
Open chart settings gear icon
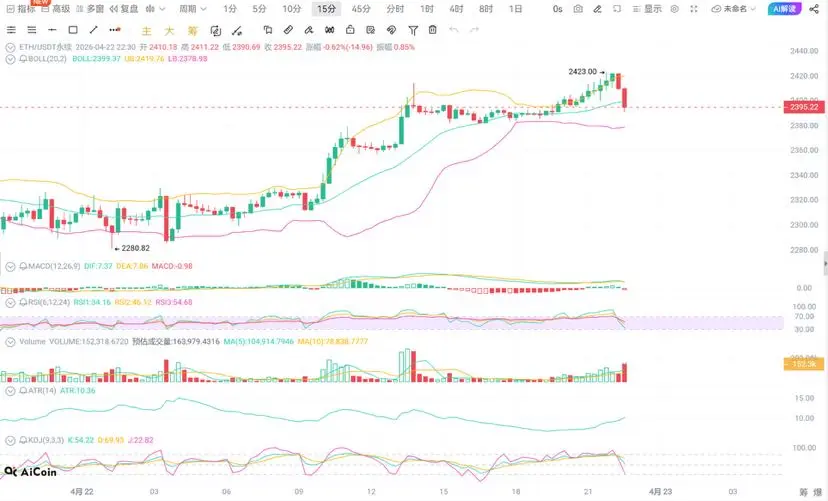pyautogui.click(x=674, y=9)
